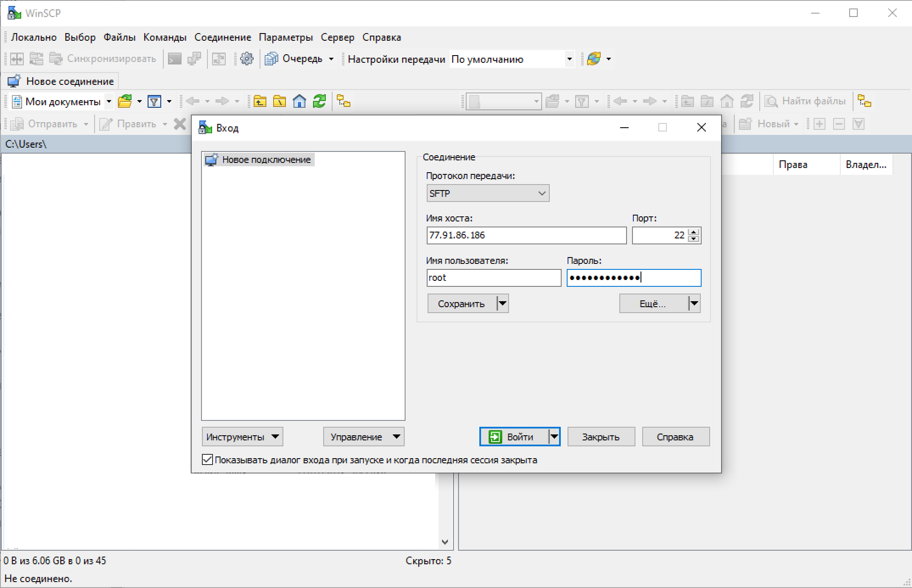Open the По умолчанию transfer settings dropdown

click(569, 59)
